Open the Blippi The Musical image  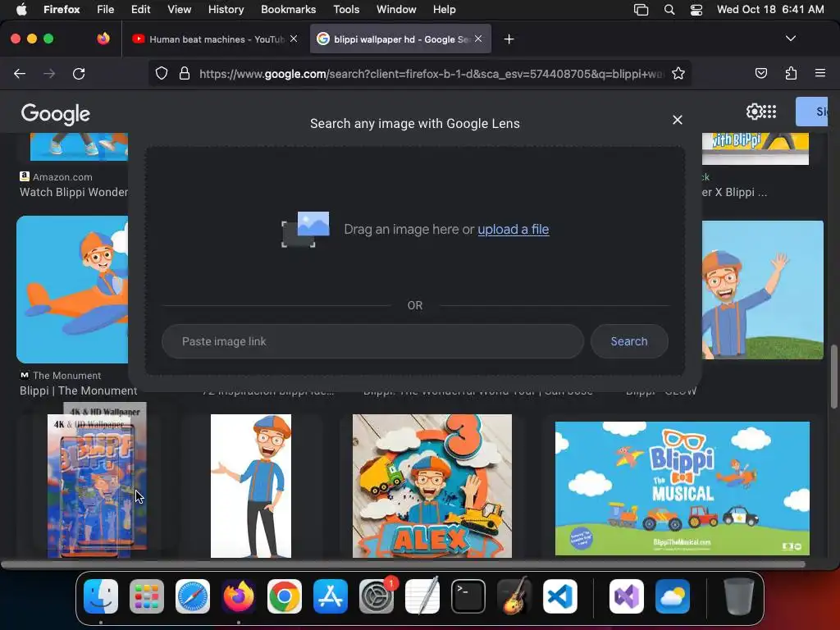pos(682,489)
